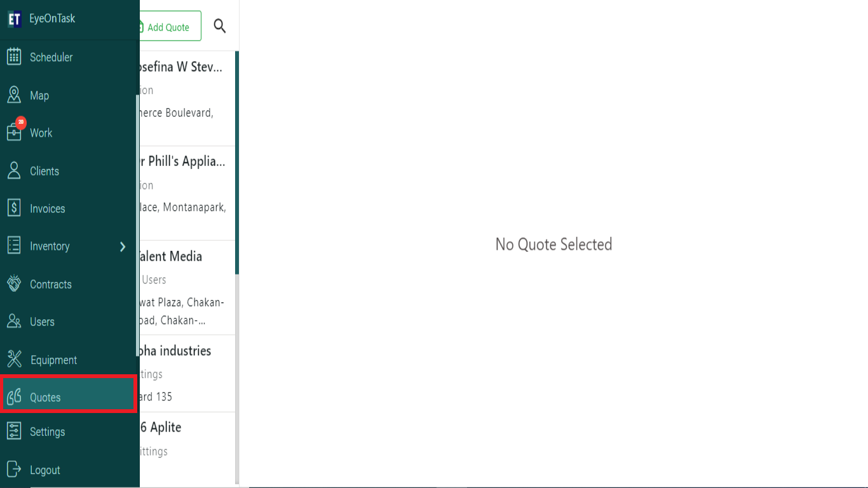This screenshot has height=488, width=868.
Task: Navigate to the Work section
Action: click(x=69, y=133)
